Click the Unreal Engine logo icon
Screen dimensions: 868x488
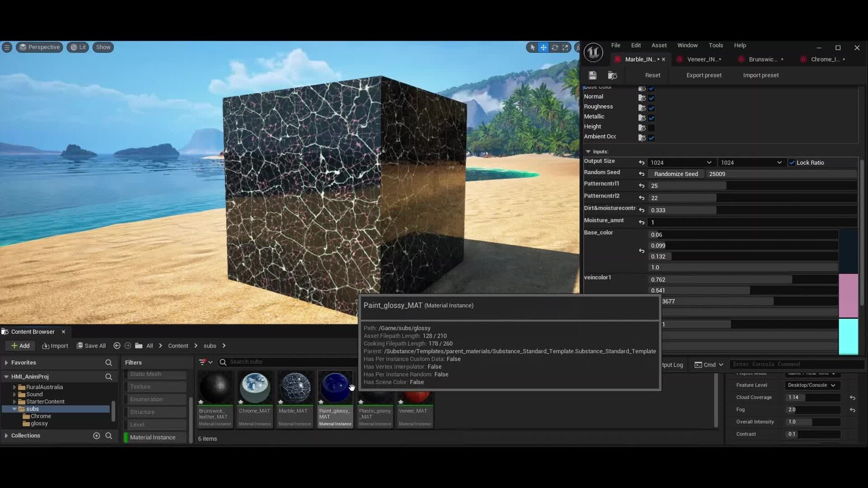pyautogui.click(x=593, y=53)
